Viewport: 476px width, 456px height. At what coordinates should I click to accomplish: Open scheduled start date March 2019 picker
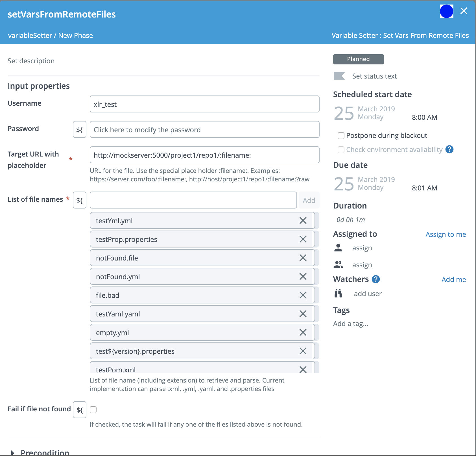364,113
